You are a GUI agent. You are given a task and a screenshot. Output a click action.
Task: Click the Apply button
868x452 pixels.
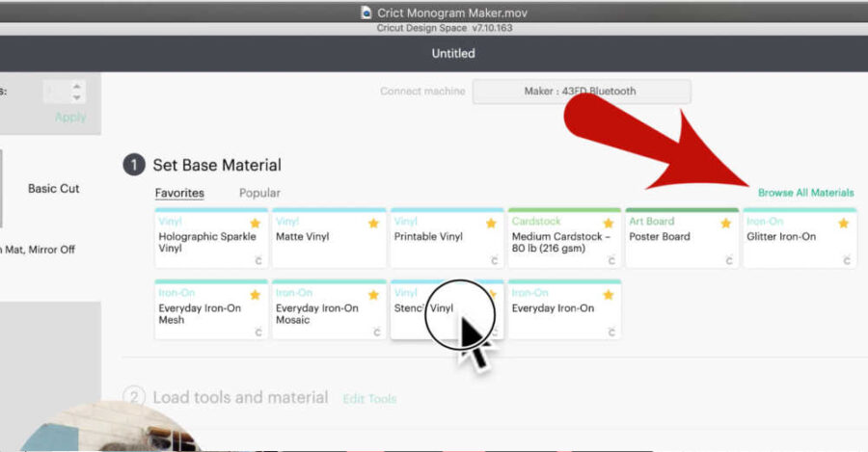[70, 118]
